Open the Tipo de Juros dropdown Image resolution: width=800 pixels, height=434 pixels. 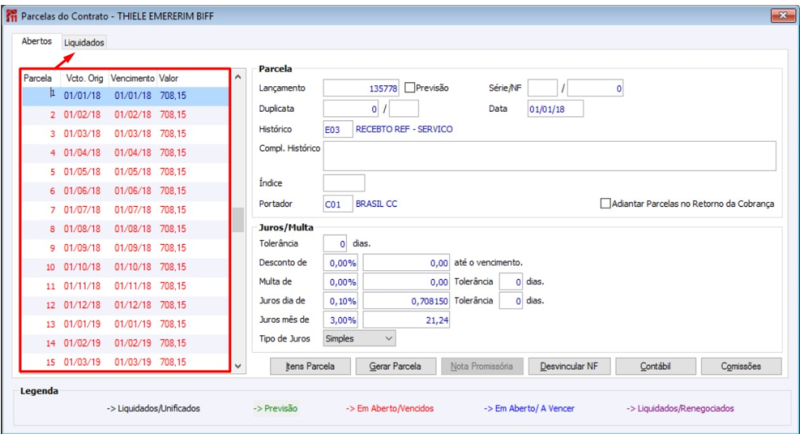(359, 339)
